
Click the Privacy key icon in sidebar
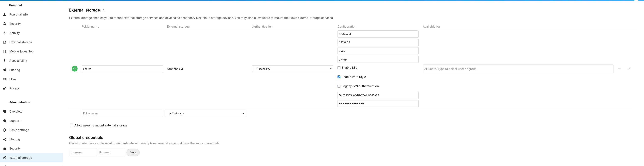(5, 88)
